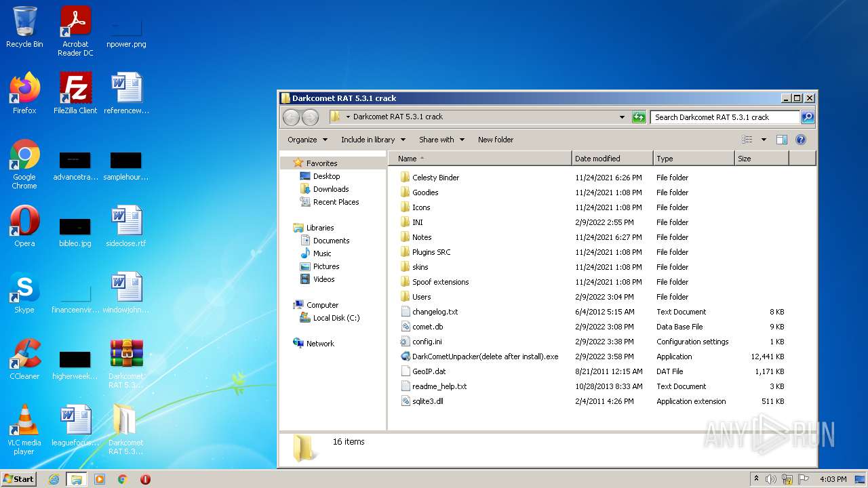Launch CCleaner desktop shortcut
The height and width of the screenshot is (488, 868).
coord(24,359)
